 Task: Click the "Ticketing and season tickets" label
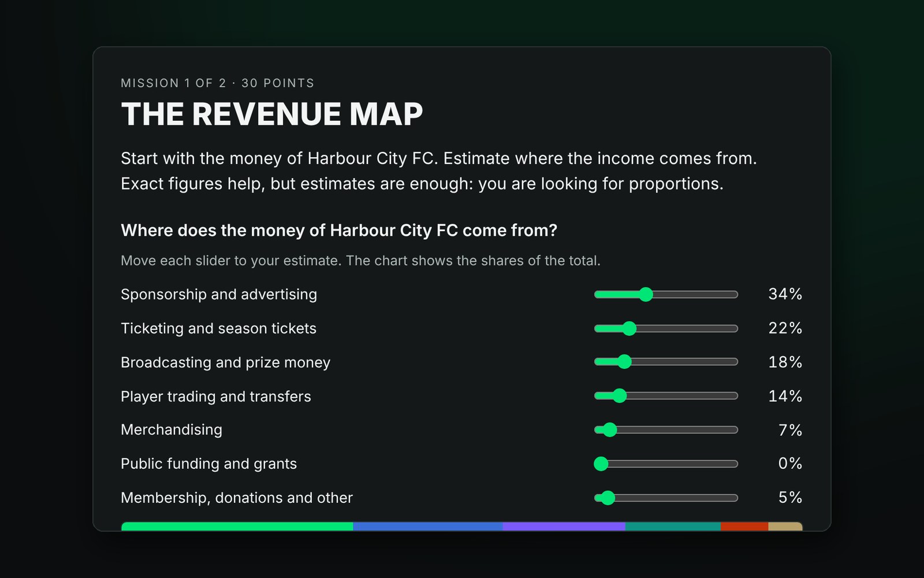[218, 328]
